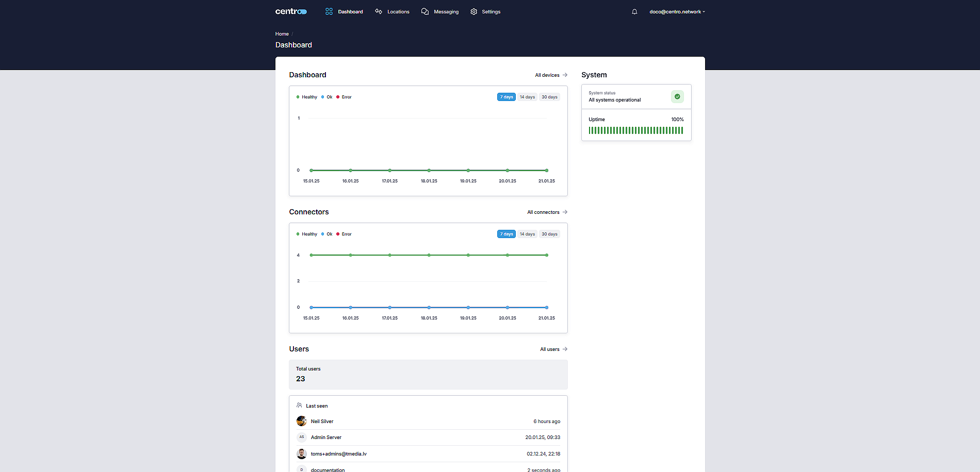Open notifications bell
The image size is (980, 472).
[x=634, y=11]
